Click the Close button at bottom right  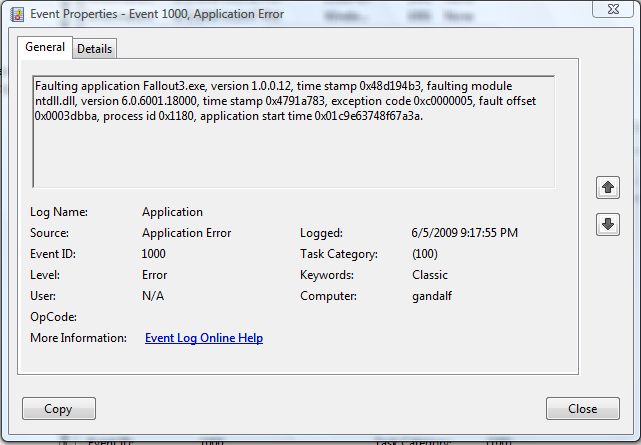[x=582, y=408]
